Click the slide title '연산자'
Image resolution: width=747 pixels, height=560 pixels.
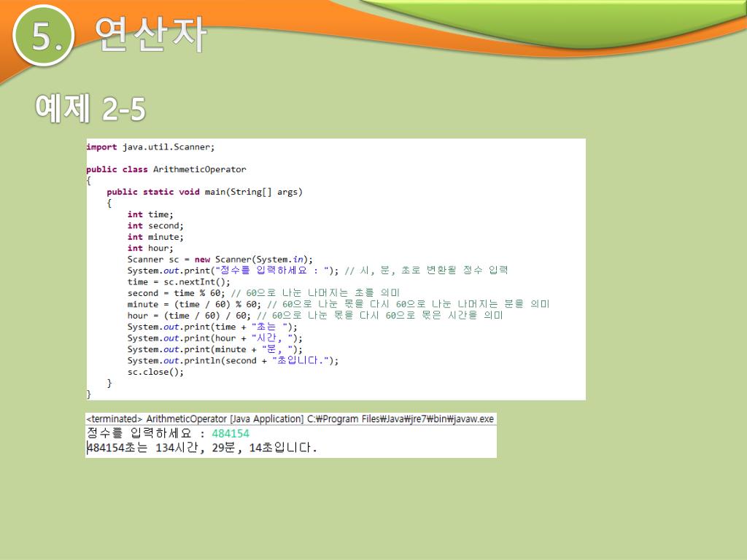coord(150,34)
